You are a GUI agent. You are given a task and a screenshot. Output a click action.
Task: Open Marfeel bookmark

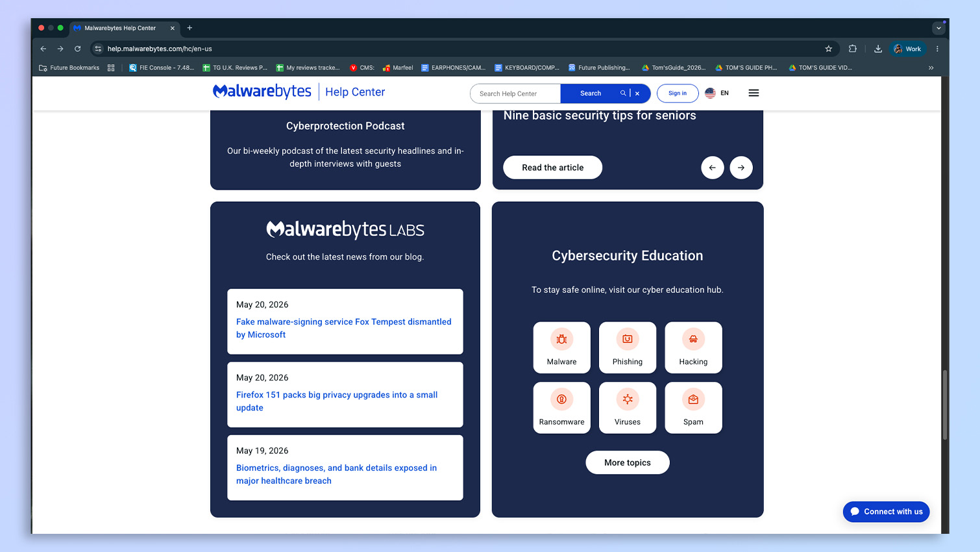[398, 68]
